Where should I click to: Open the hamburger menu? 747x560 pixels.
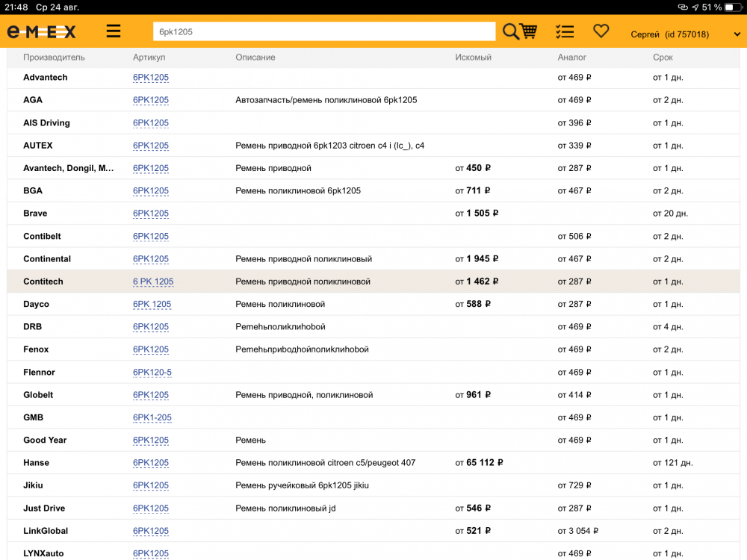pos(114,31)
